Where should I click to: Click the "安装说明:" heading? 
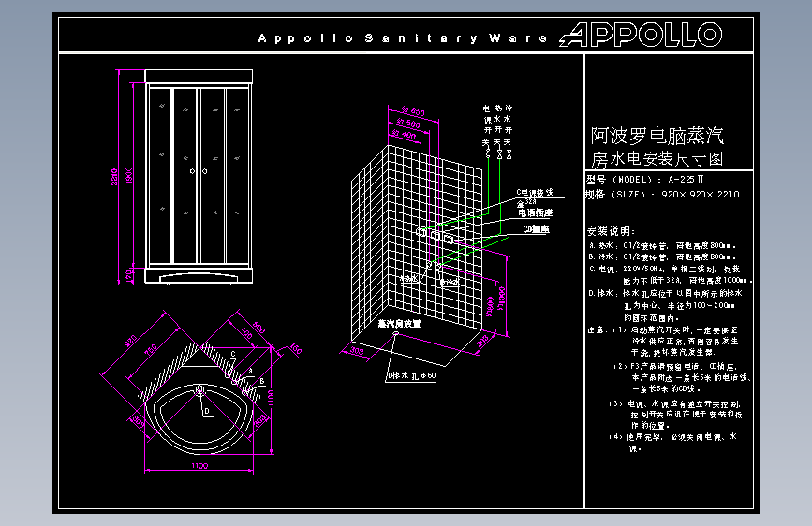click(611, 231)
